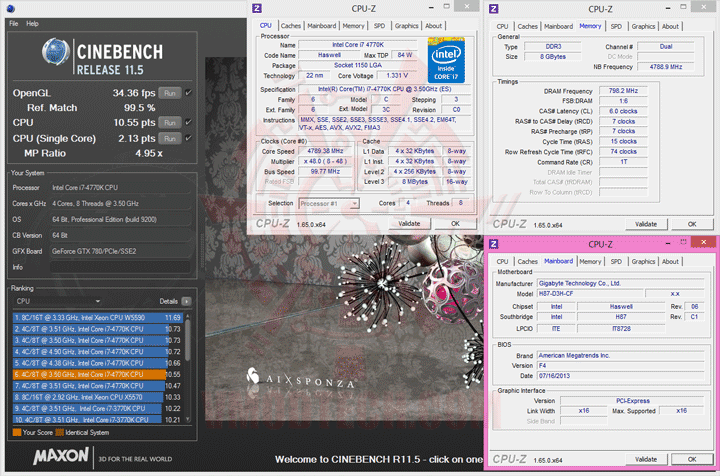The height and width of the screenshot is (476, 720).
Task: Open the CPU tab in Memory window
Action: point(502,26)
